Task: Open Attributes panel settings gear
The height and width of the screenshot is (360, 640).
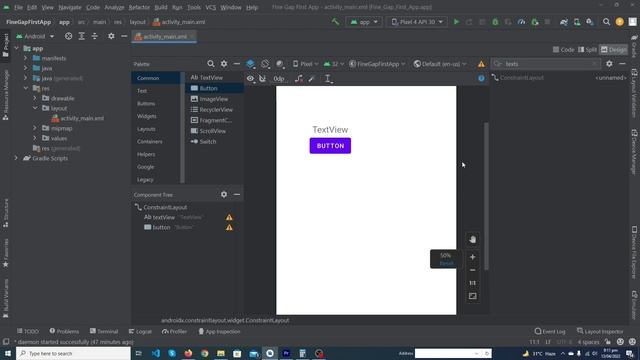Action: click(609, 64)
